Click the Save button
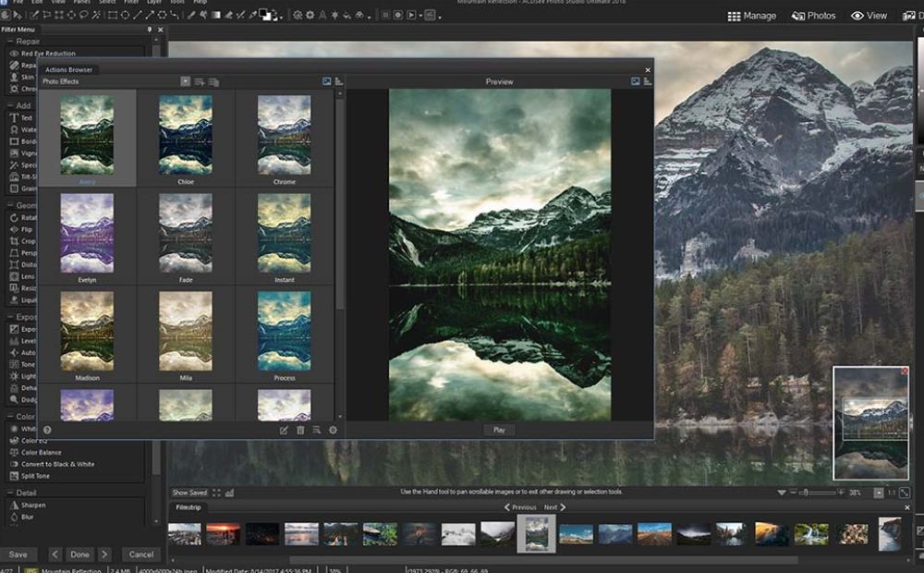924x573 pixels. coord(18,555)
